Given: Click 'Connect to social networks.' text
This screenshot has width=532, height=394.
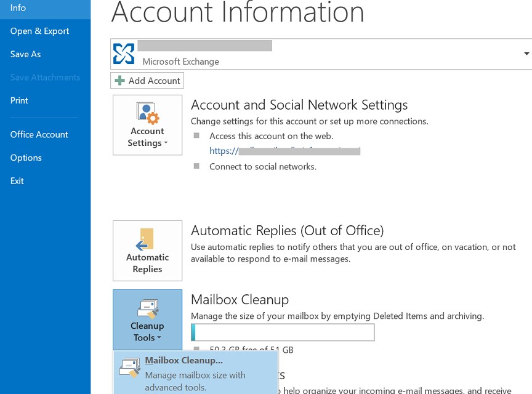Looking at the screenshot, I should 262,167.
